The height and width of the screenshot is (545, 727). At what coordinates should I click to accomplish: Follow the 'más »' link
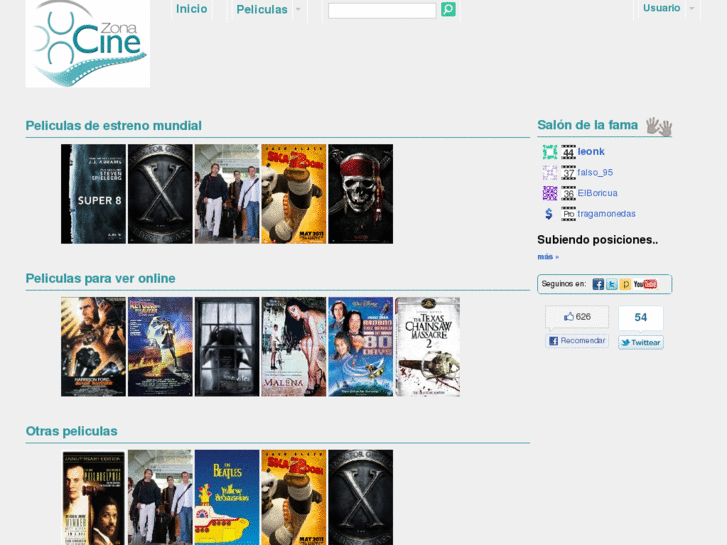pyautogui.click(x=548, y=257)
